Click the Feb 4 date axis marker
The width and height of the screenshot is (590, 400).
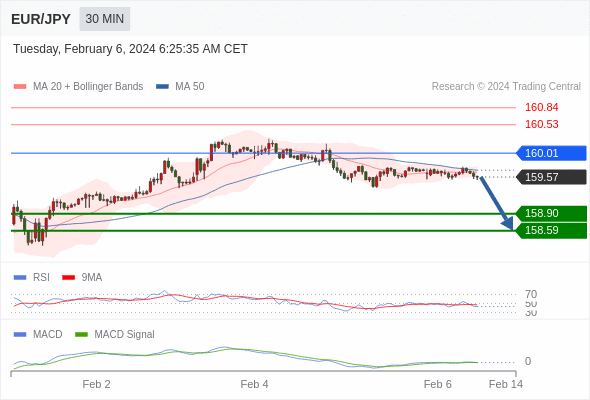point(254,384)
